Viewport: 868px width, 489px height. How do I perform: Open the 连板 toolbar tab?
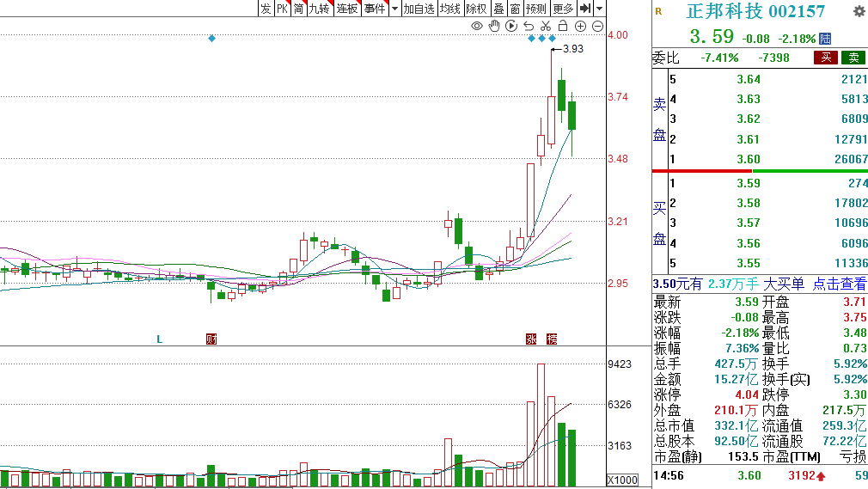click(347, 9)
